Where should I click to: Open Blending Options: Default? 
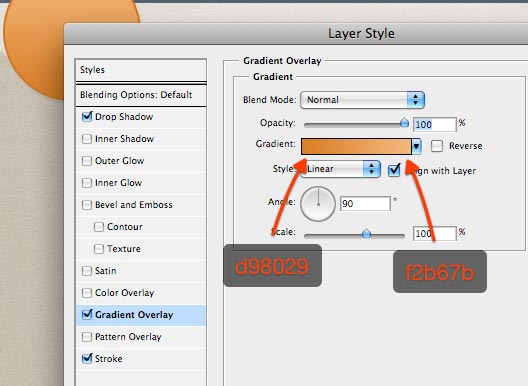pyautogui.click(x=141, y=95)
